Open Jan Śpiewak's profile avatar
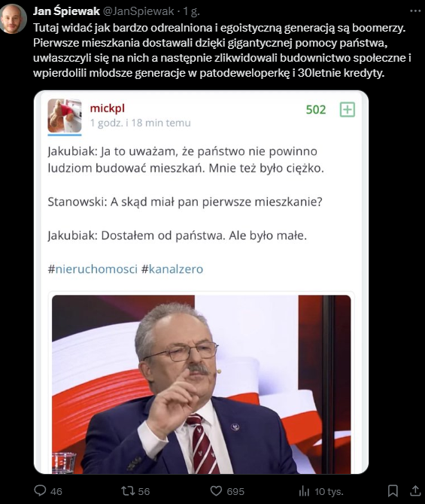This screenshot has width=425, height=504. pyautogui.click(x=14, y=19)
